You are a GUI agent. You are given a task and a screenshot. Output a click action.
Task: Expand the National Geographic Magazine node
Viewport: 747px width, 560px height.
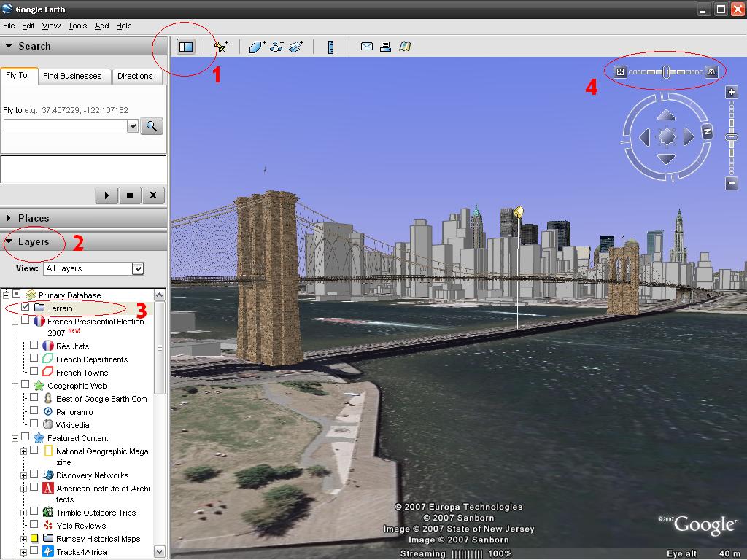pos(24,451)
